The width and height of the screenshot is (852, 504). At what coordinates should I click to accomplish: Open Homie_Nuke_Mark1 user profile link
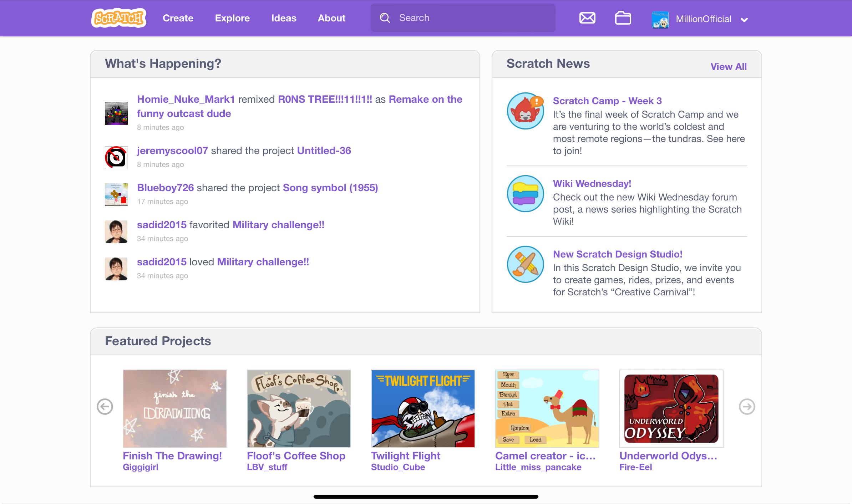(x=186, y=100)
